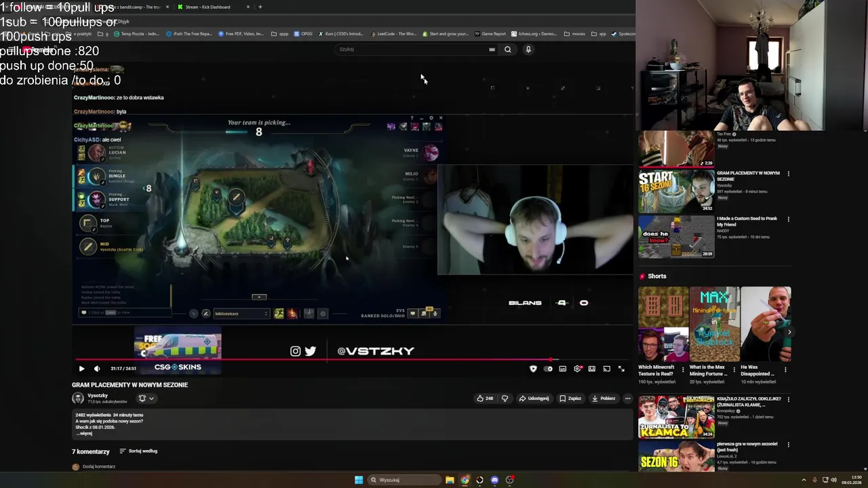This screenshot has width=868, height=488.
Task: Like the video with 248 likes
Action: (485, 399)
